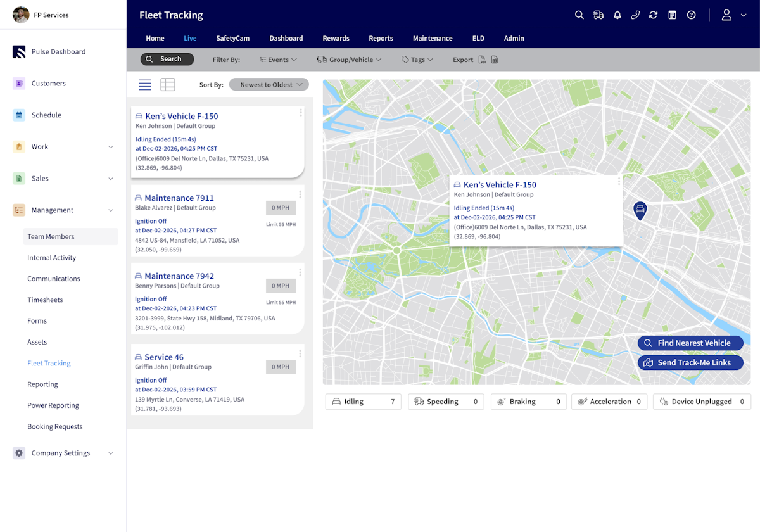This screenshot has height=532, width=760.
Task: Click the vehicle pin marker on map
Action: coord(640,211)
